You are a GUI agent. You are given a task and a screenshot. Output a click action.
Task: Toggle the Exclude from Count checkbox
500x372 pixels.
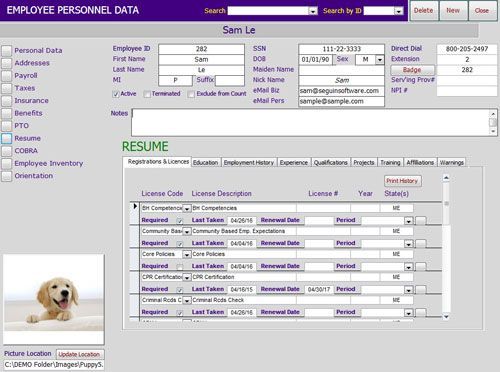click(191, 94)
